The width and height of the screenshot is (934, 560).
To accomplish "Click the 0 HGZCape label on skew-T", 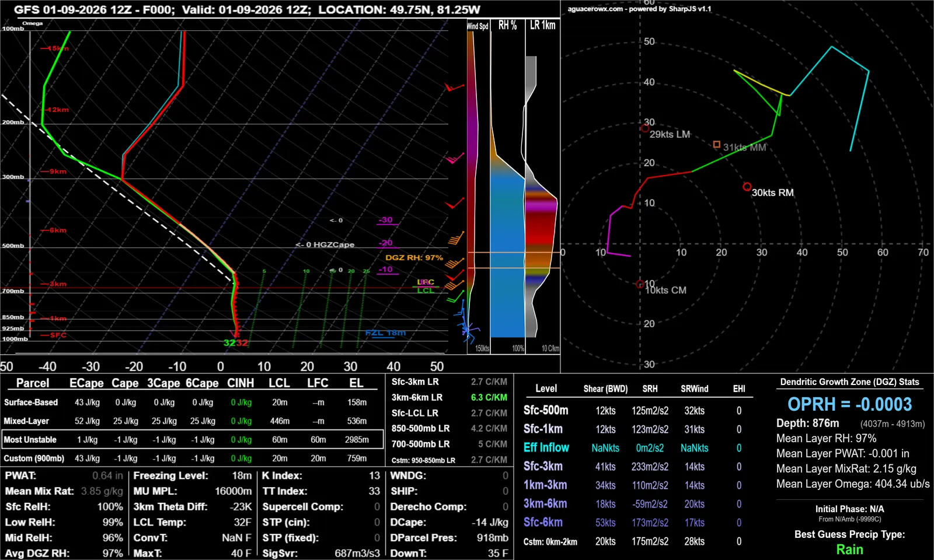I will coord(325,244).
